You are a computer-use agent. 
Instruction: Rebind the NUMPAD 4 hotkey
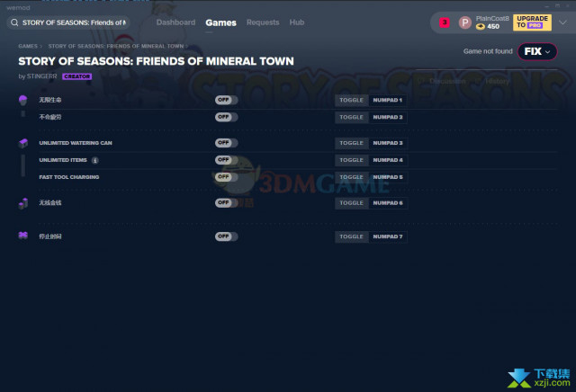pos(388,160)
